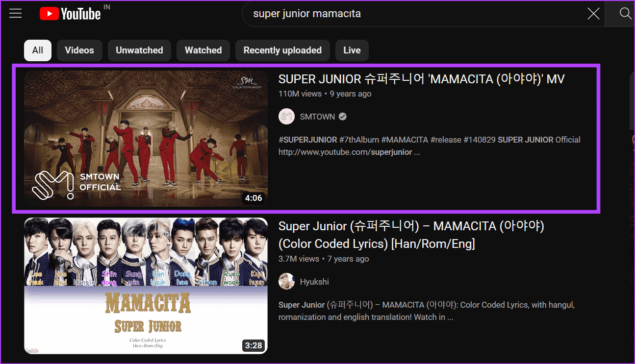Select the Watched filter chip
635x364 pixels.
(203, 50)
